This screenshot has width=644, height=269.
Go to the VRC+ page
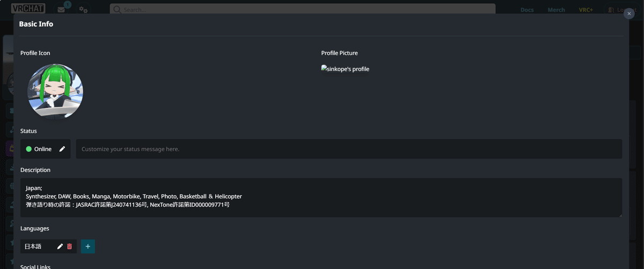586,10
